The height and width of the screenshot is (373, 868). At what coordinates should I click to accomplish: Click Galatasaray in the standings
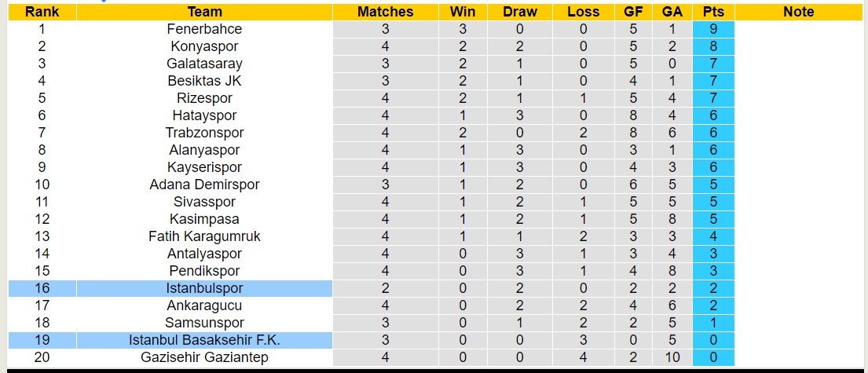[x=204, y=64]
